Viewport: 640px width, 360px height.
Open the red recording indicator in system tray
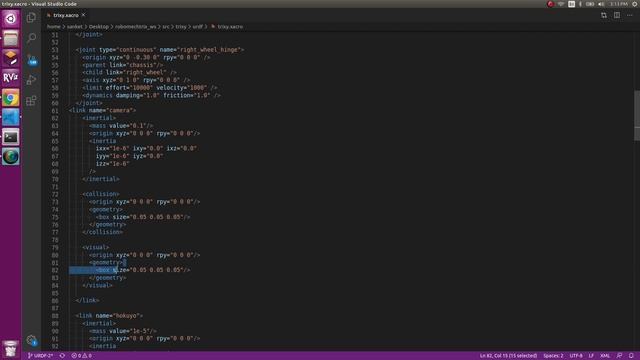(x=550, y=4)
